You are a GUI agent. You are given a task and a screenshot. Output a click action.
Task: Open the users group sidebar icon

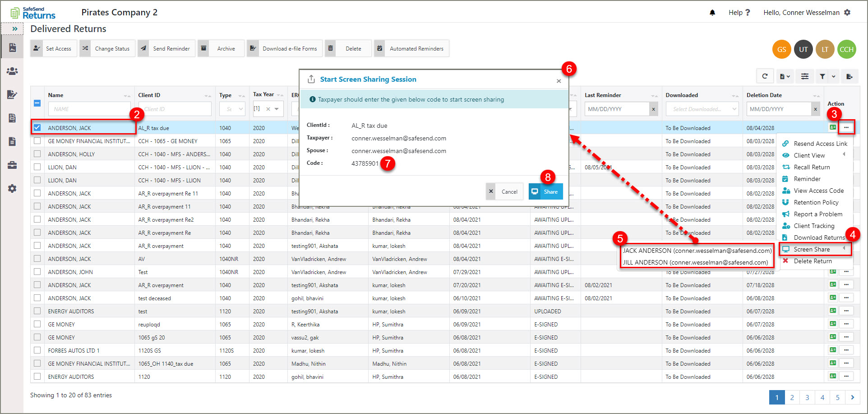[12, 71]
